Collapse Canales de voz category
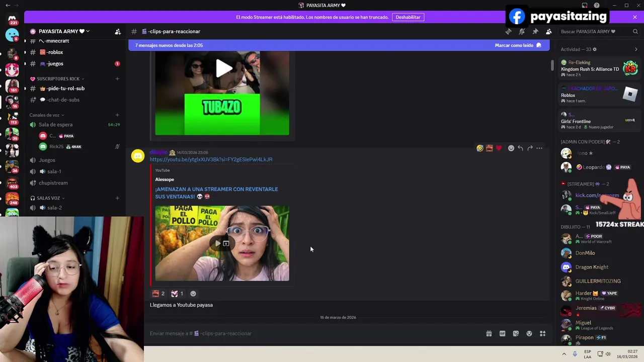644x362 pixels. pyautogui.click(x=47, y=115)
